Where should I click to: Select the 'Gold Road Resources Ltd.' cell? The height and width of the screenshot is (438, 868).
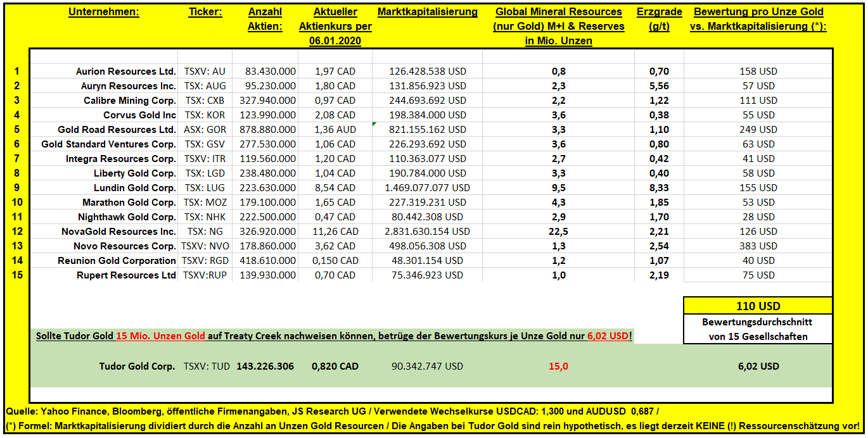pos(117,130)
